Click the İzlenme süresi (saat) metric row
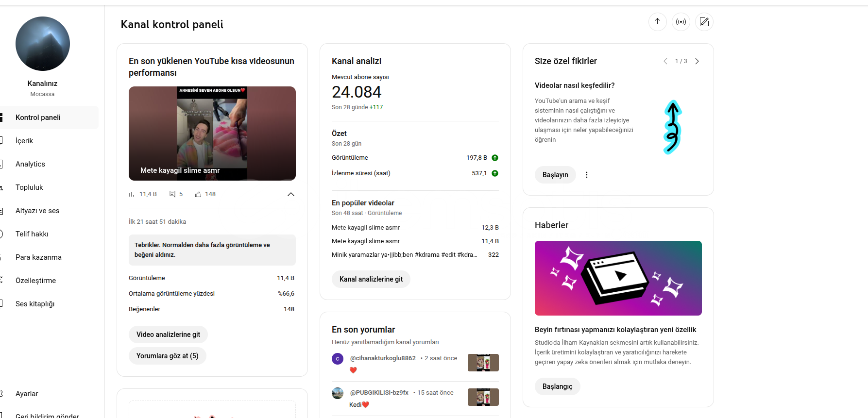The image size is (868, 418). [x=415, y=173]
